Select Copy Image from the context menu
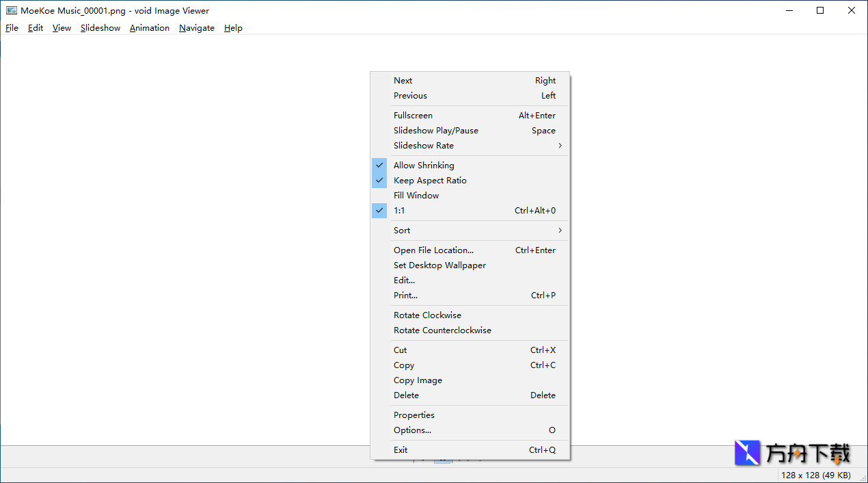 point(418,380)
